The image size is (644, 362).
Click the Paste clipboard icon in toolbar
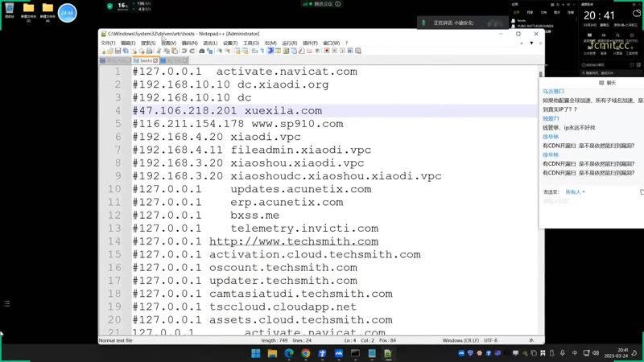175,51
